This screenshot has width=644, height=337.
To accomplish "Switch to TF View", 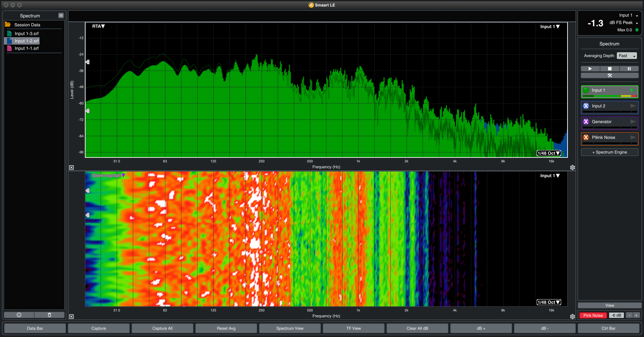I will (354, 328).
